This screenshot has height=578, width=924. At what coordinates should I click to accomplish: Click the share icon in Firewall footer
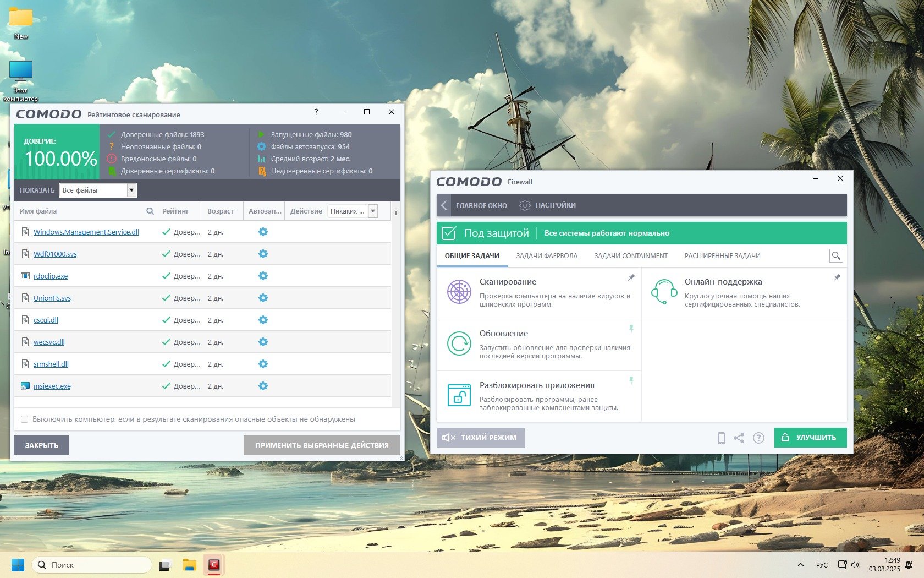pyautogui.click(x=739, y=438)
